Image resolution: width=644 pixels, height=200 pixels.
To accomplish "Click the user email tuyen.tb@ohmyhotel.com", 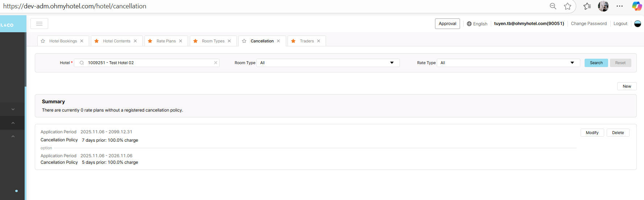I will pyautogui.click(x=529, y=24).
